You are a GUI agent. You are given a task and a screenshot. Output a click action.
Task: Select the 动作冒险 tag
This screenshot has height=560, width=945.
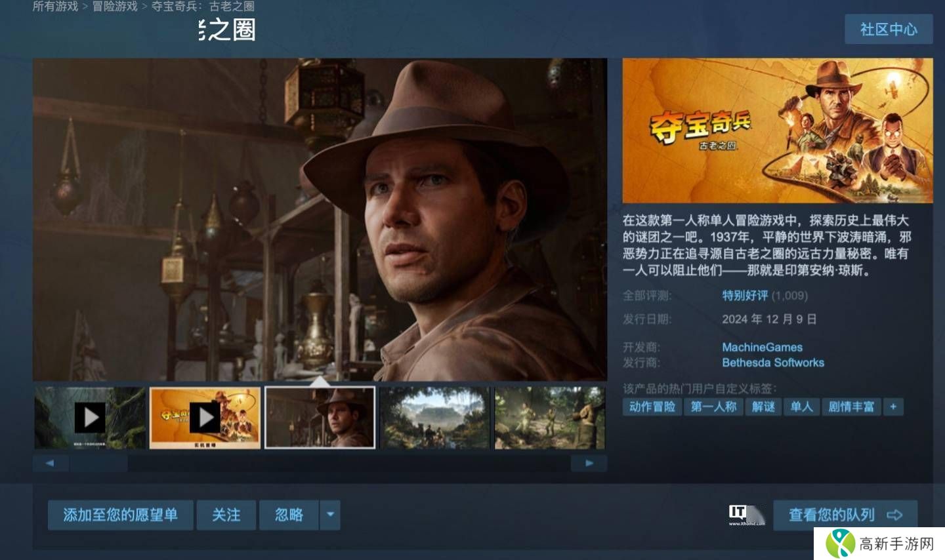point(652,407)
